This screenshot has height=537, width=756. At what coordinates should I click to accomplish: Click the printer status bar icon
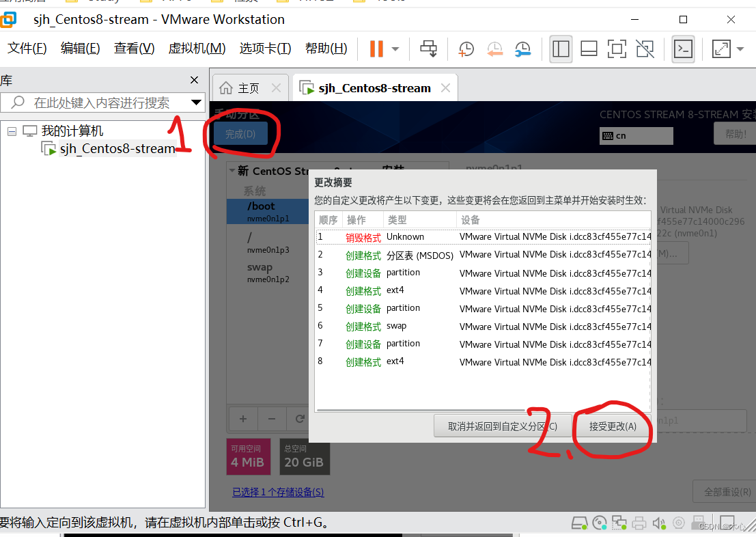tap(639, 523)
